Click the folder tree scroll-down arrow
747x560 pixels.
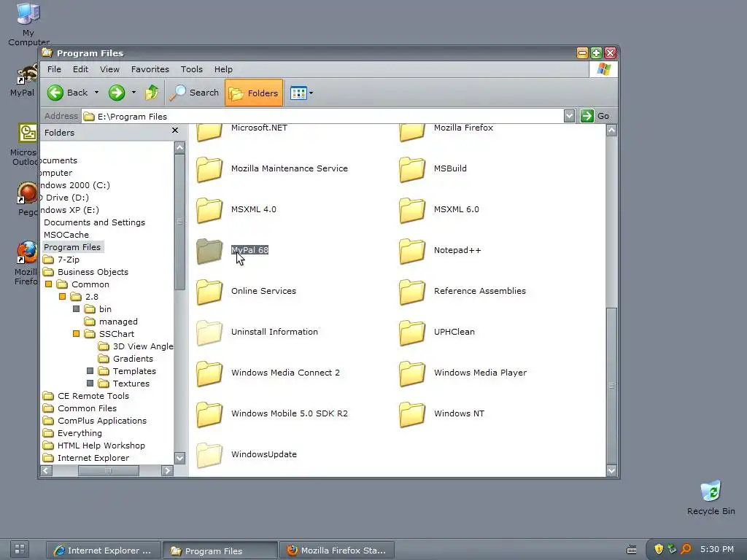click(x=179, y=458)
